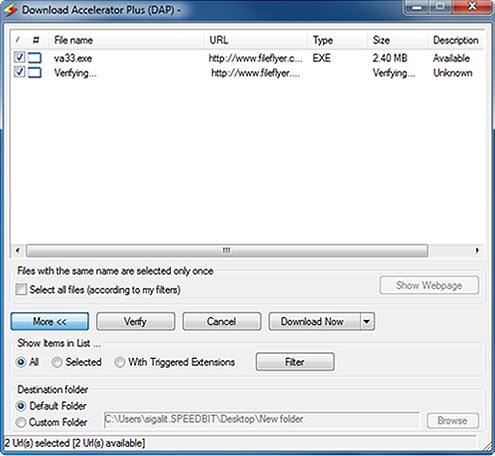Click the DAP lightning logo in title bar

point(11,10)
